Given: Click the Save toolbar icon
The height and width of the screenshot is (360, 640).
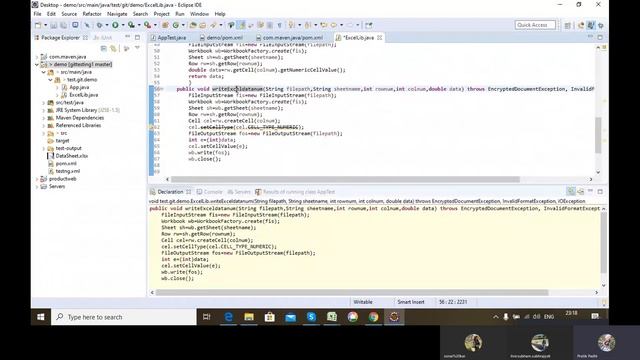Looking at the screenshot, I should tap(53, 25).
